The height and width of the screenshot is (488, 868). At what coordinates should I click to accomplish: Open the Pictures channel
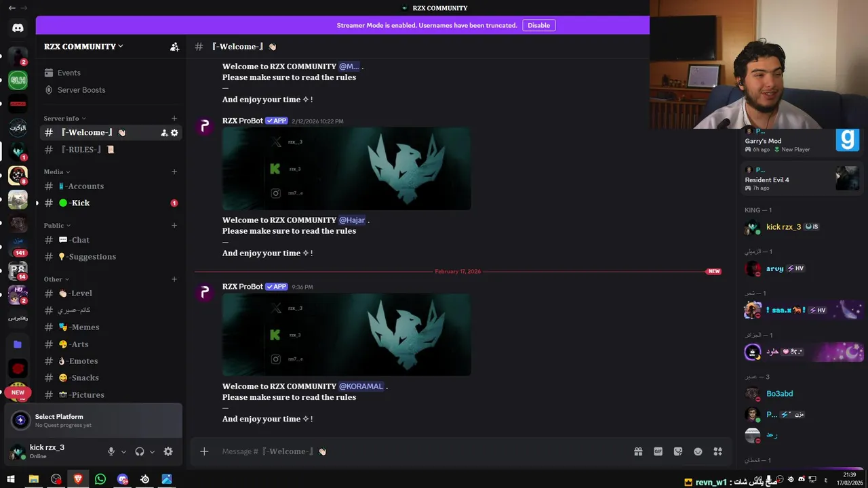(x=111, y=395)
